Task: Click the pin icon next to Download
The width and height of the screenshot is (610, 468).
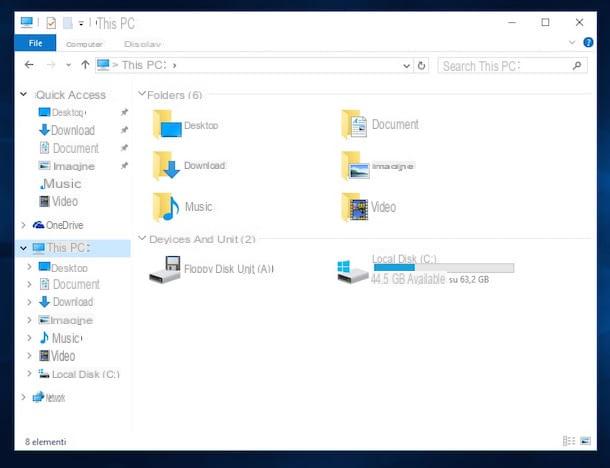Action: 124,130
